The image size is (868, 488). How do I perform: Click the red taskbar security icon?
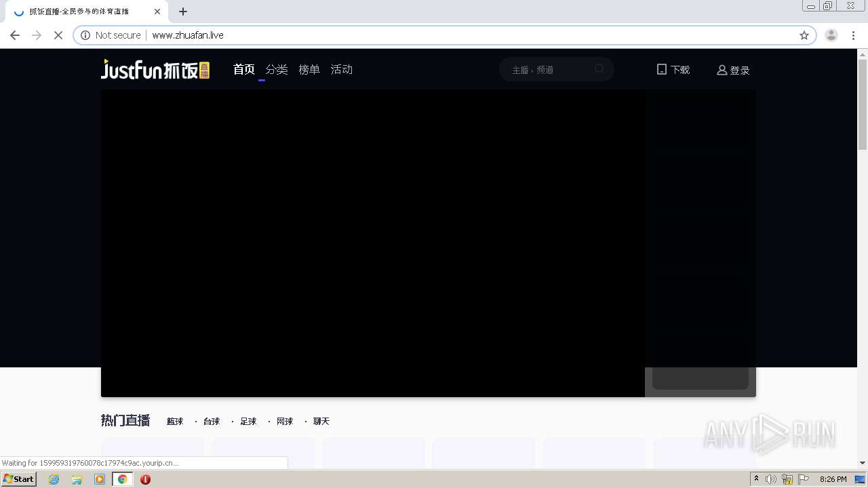click(145, 479)
